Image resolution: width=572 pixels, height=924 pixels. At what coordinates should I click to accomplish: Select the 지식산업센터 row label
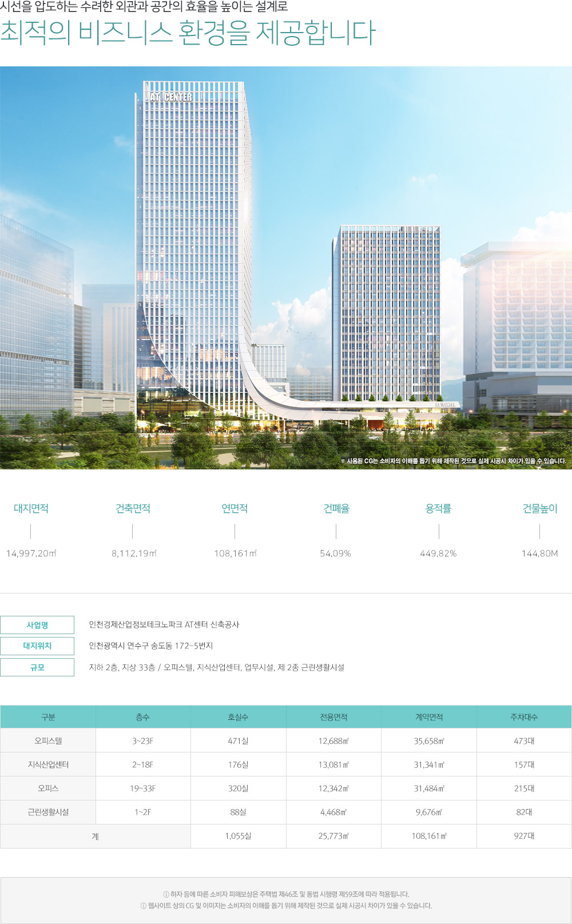pos(48,764)
